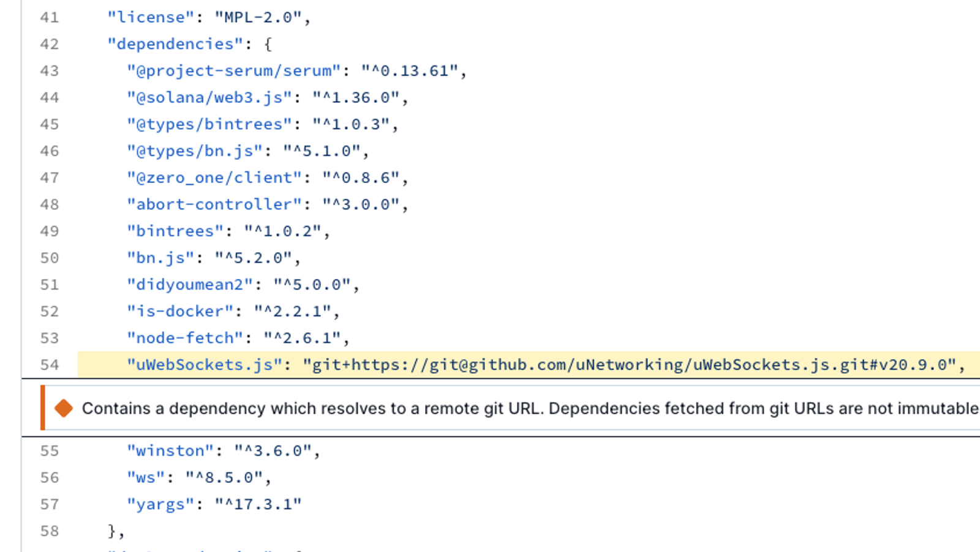Image resolution: width=980 pixels, height=552 pixels.
Task: Click the uWebSockets git+https URL value
Action: point(630,365)
